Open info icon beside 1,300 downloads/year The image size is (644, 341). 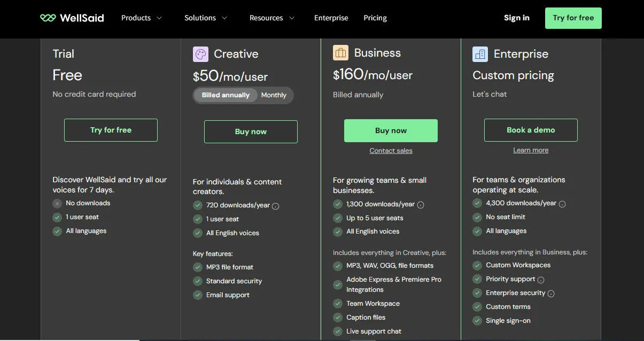point(421,205)
